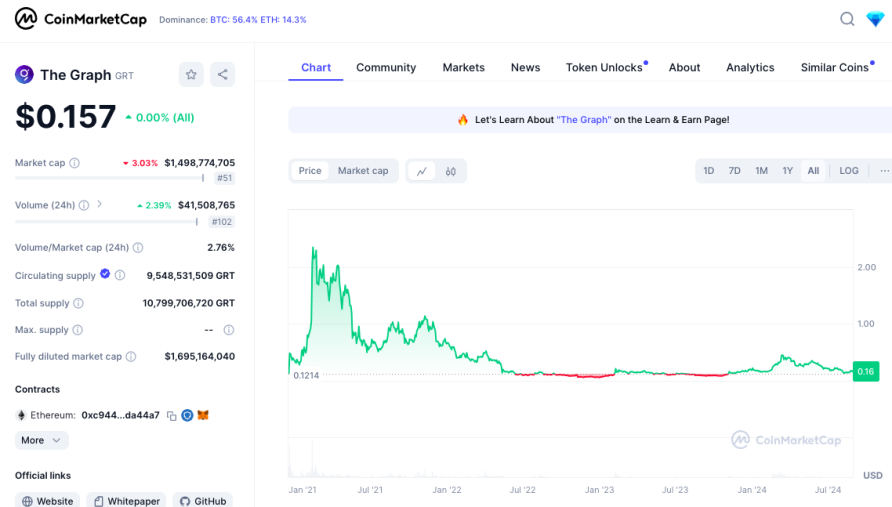Click the #51 market cap rank badge

pos(225,178)
